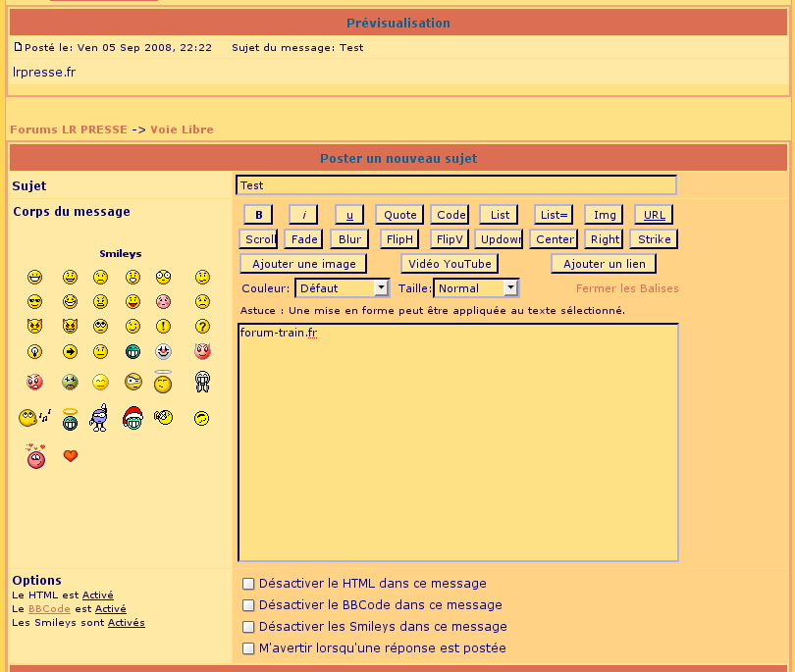Check Désactiver le BBCode dans ce message
This screenshot has height=672, width=795.
point(248,605)
